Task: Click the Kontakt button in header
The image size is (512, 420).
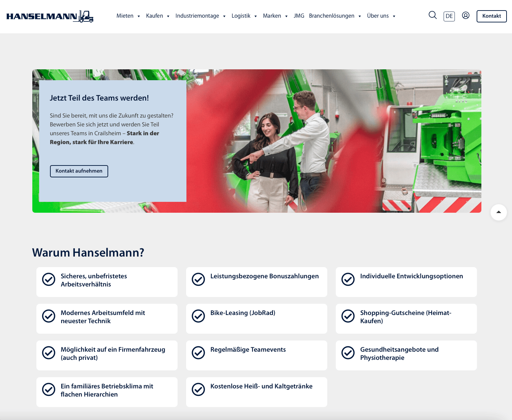Action: tap(491, 16)
